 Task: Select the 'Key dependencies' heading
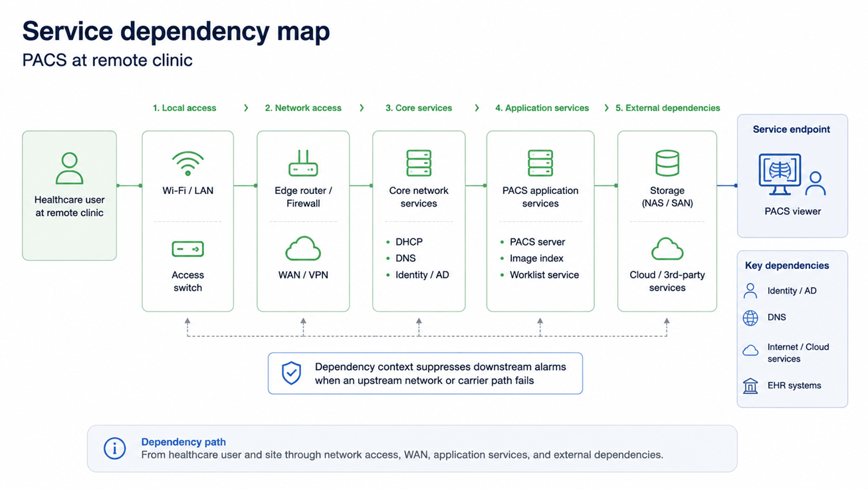[x=787, y=266]
